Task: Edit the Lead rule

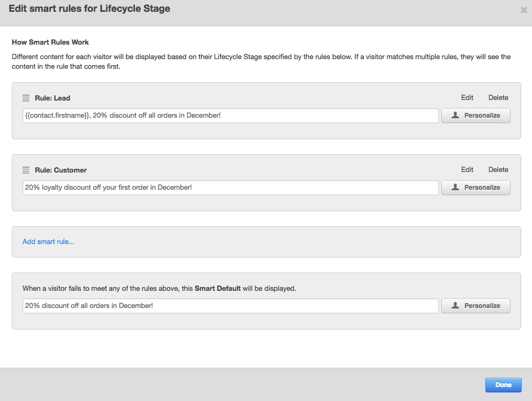Action: coord(467,98)
